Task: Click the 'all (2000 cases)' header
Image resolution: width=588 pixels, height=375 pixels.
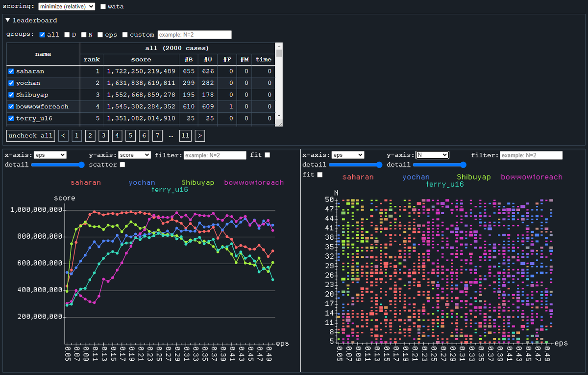Action: coord(177,48)
